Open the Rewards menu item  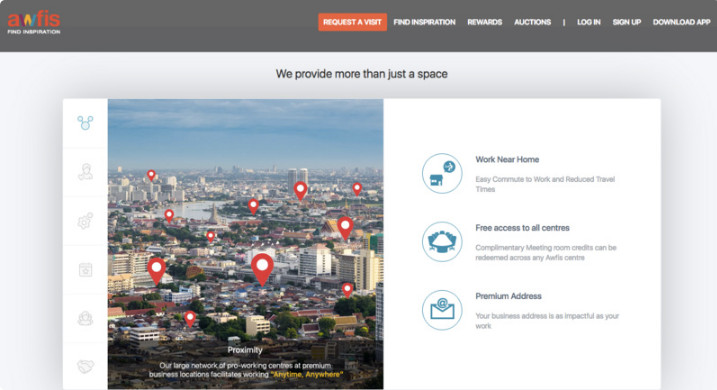tap(485, 22)
